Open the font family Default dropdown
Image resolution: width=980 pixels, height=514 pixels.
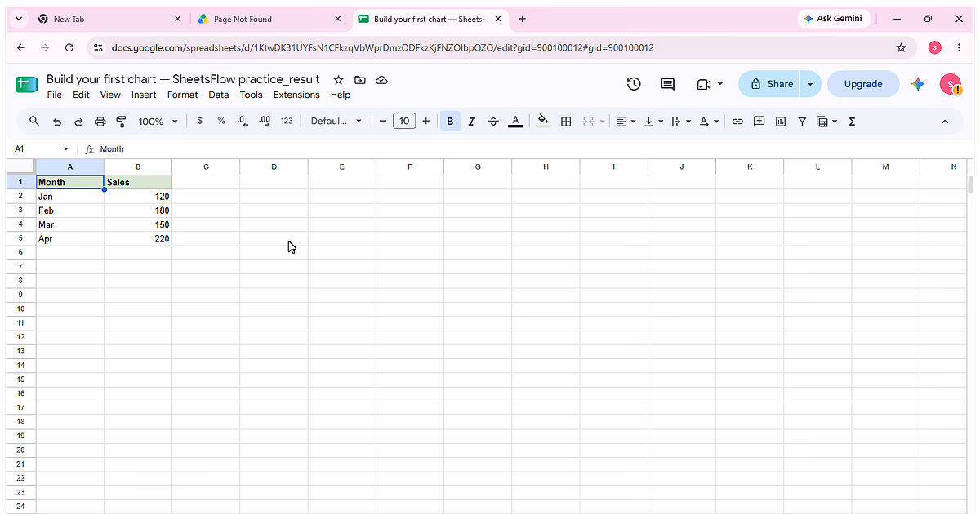point(336,121)
